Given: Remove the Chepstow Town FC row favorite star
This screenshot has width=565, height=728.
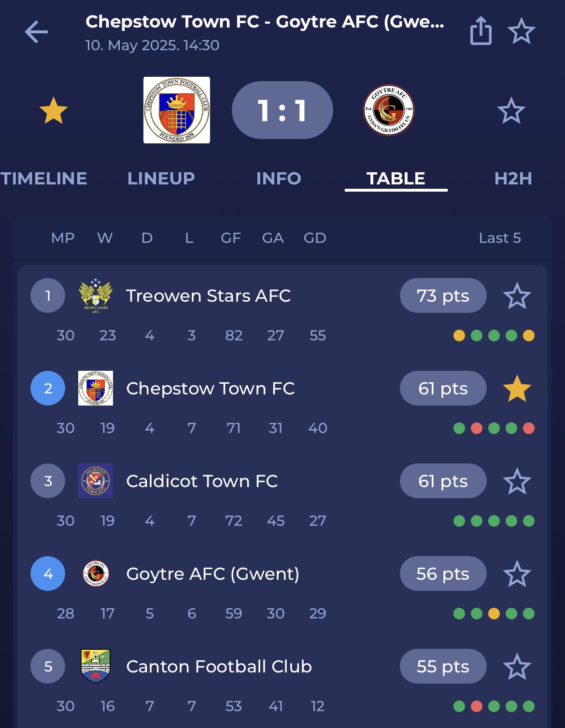Looking at the screenshot, I should click(517, 389).
